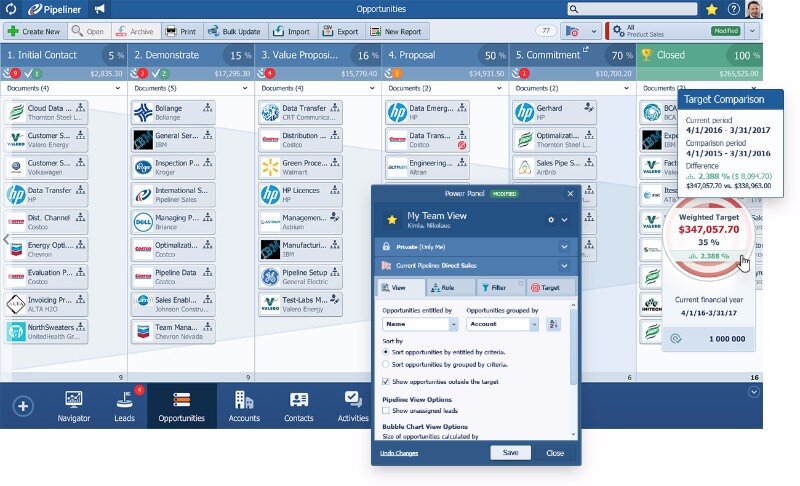This screenshot has height=486, width=800.
Task: Click the A-Z sort order icon
Action: 553,324
